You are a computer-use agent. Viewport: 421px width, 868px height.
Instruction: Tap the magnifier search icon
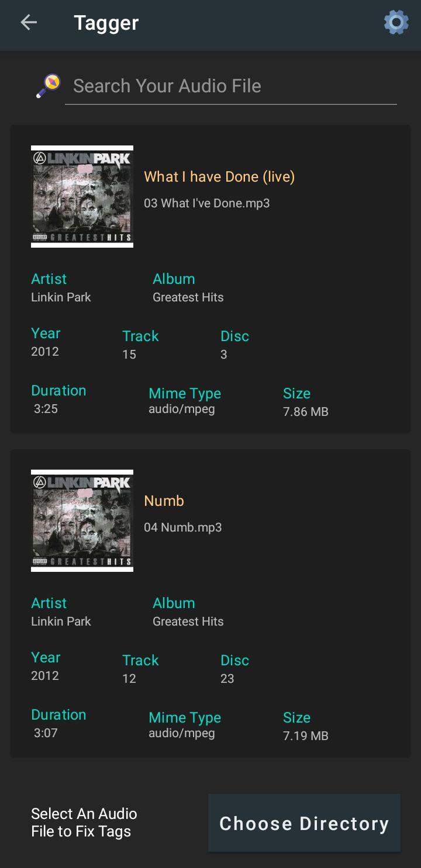pos(48,86)
